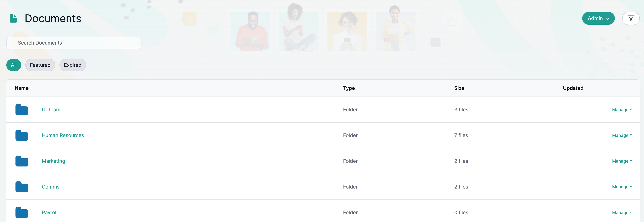644x222 pixels.
Task: Open the Marketing folder link
Action: coord(53,161)
